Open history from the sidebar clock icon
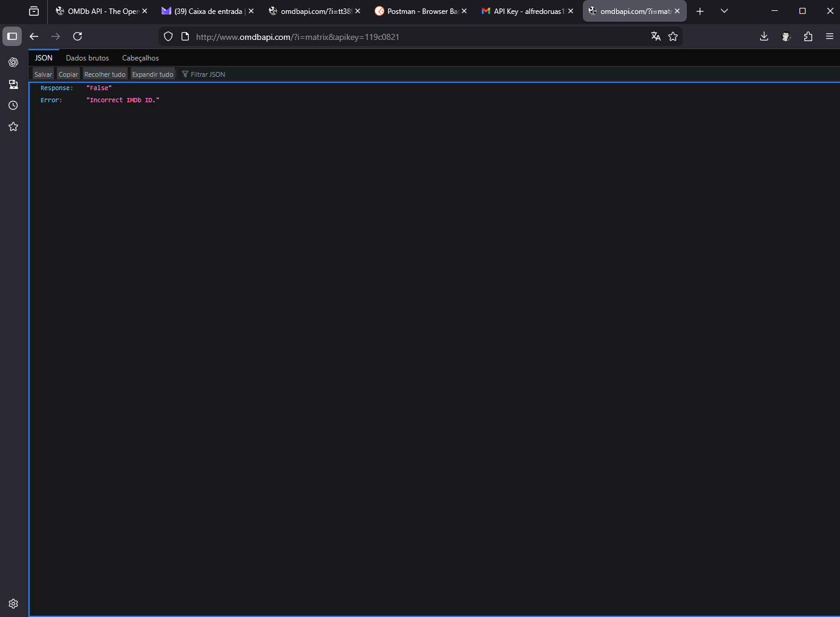Screen dimensions: 840x617 click(13, 105)
